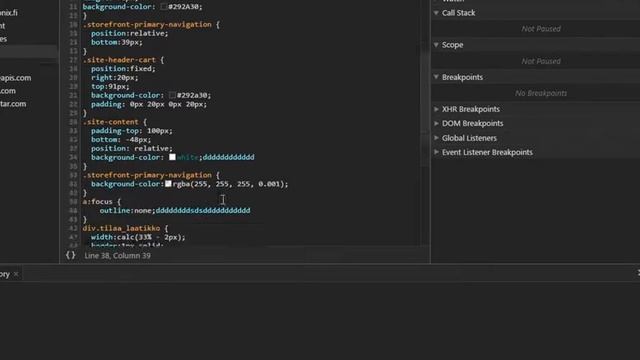The height and width of the screenshot is (360, 640).
Task: Expand the XHR Breakpoints section
Action: coord(436,109)
